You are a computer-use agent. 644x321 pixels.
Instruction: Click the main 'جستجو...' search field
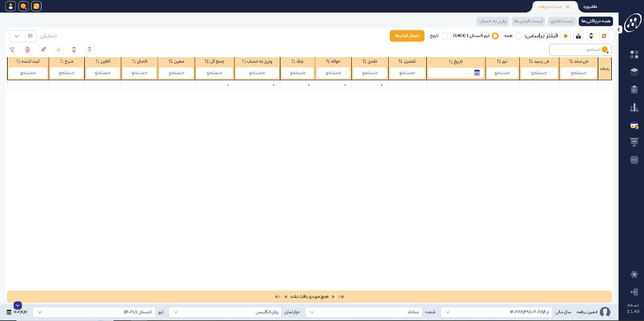pyautogui.click(x=580, y=50)
